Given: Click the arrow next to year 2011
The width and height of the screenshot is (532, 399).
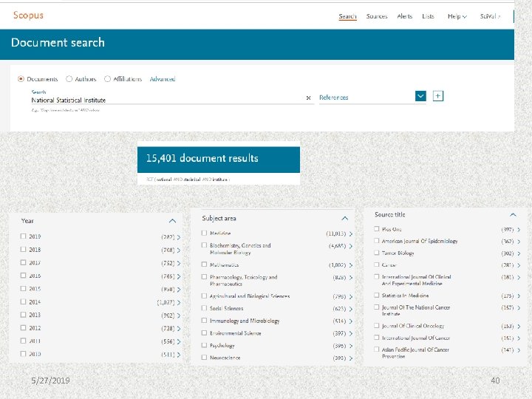Looking at the screenshot, I should 179,341.
